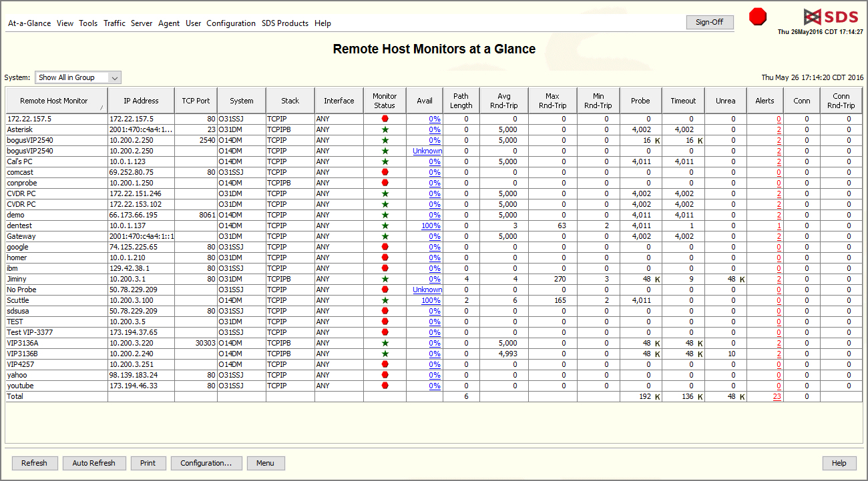Image resolution: width=868 pixels, height=481 pixels.
Task: Open the Configuration menu in menu bar
Action: tap(231, 23)
